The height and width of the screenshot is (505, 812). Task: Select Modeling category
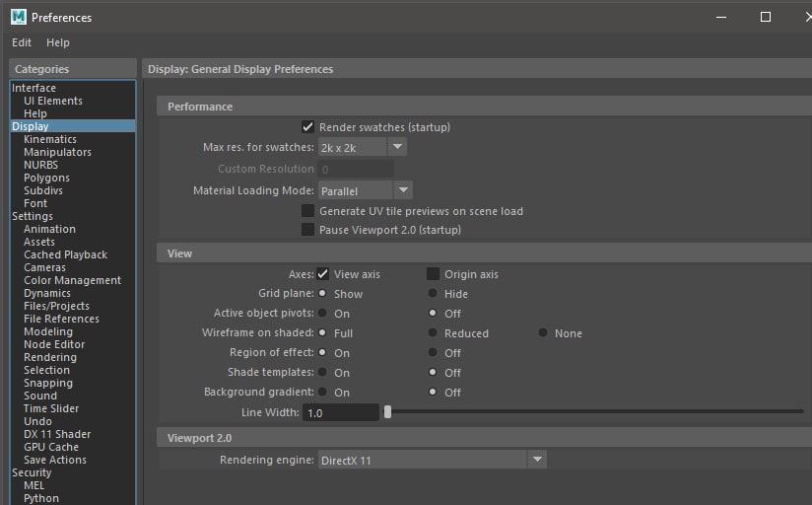[x=73, y=331]
